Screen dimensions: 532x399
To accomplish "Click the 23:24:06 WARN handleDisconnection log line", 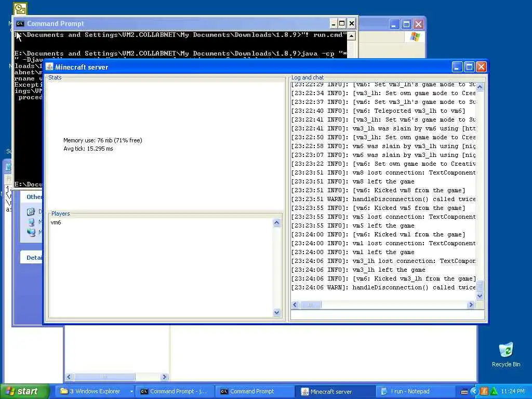I will (383, 287).
